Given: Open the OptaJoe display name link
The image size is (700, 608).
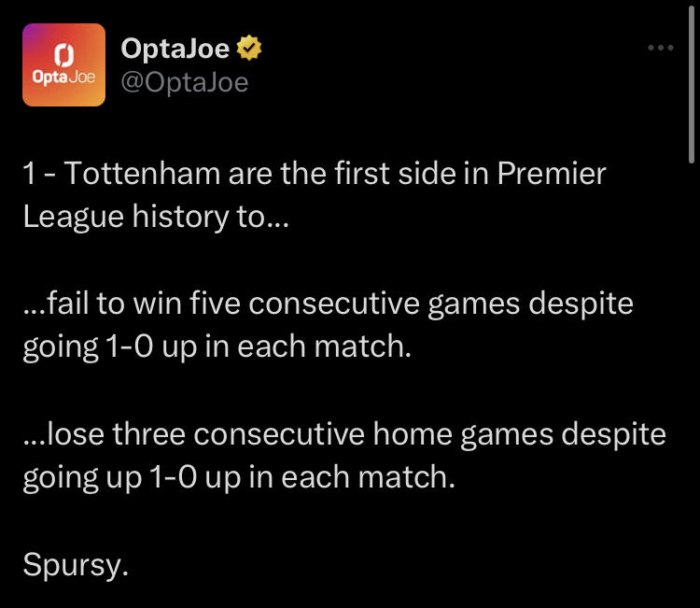Looking at the screenshot, I should coord(175,48).
